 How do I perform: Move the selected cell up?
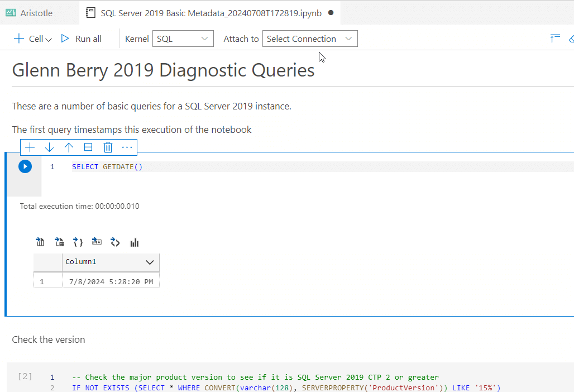(x=69, y=147)
